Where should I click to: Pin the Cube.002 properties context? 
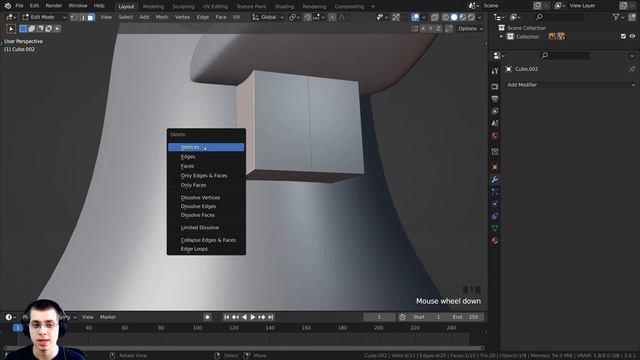[632, 69]
